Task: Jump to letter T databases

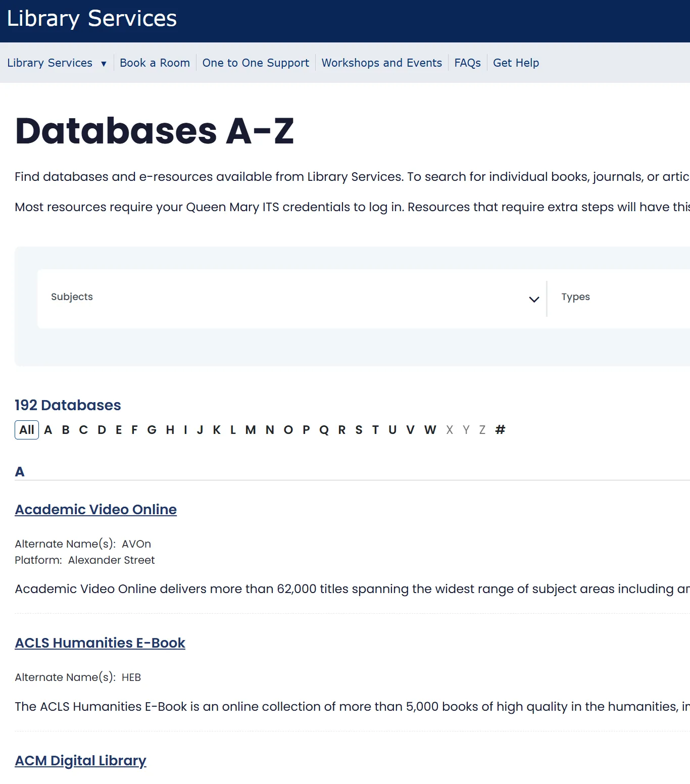Action: click(375, 430)
